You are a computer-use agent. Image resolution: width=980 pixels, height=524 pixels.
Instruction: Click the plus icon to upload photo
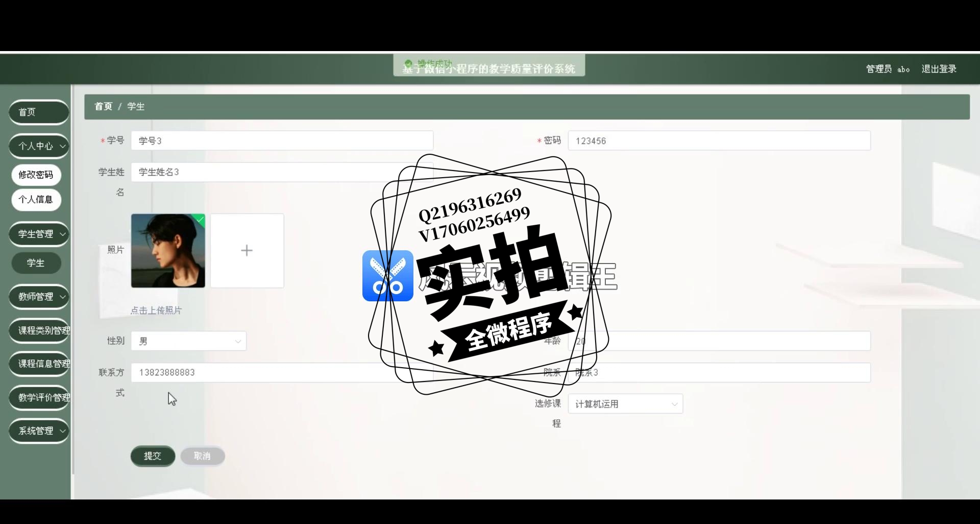(247, 251)
